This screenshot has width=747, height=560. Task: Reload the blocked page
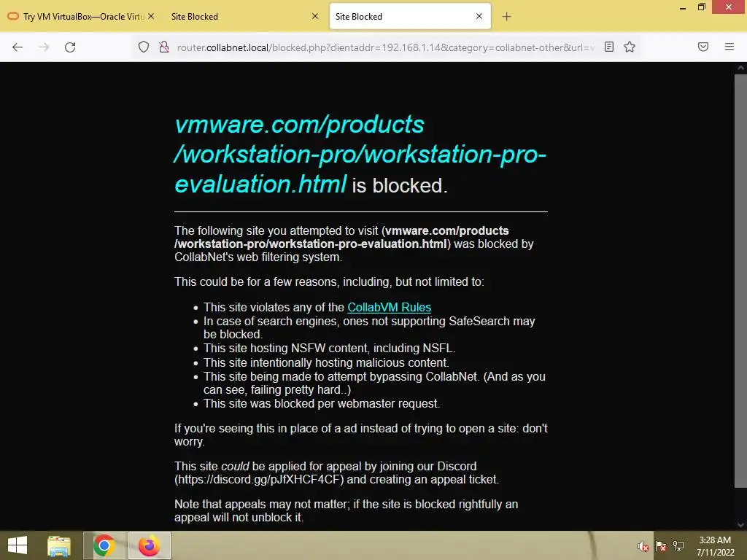pos(70,47)
